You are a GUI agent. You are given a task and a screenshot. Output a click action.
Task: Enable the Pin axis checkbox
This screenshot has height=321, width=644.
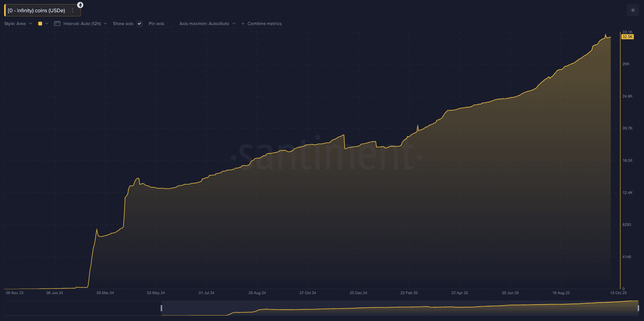(x=170, y=24)
